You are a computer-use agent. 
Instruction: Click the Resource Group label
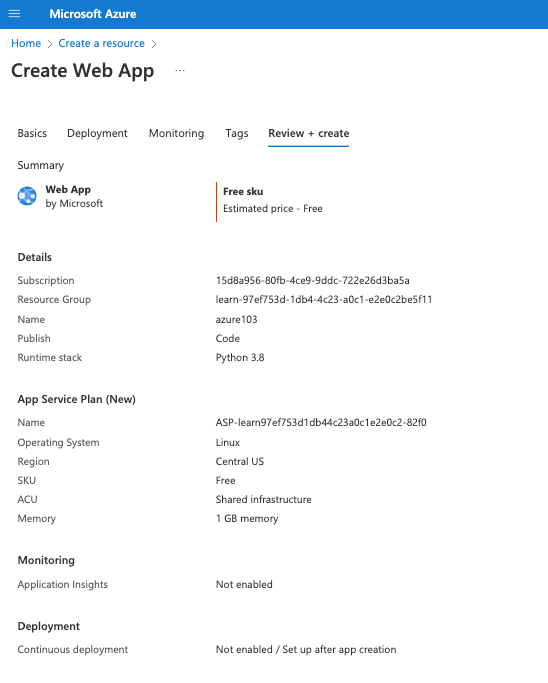point(54,300)
